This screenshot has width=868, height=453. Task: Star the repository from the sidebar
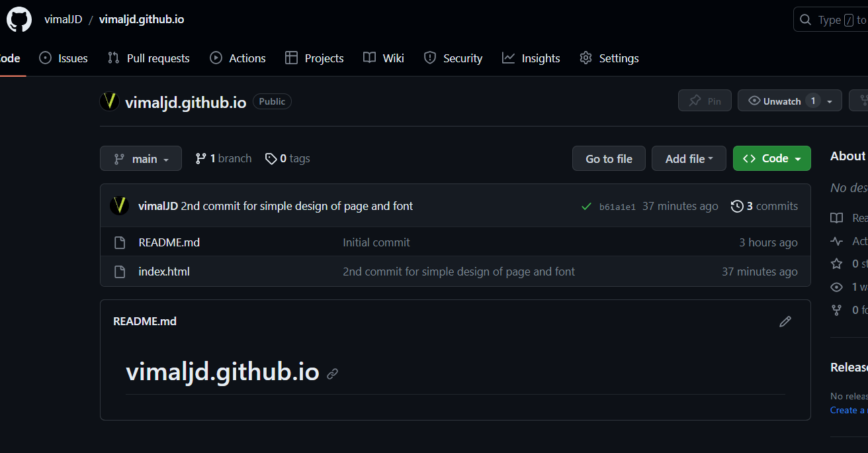[x=838, y=263]
